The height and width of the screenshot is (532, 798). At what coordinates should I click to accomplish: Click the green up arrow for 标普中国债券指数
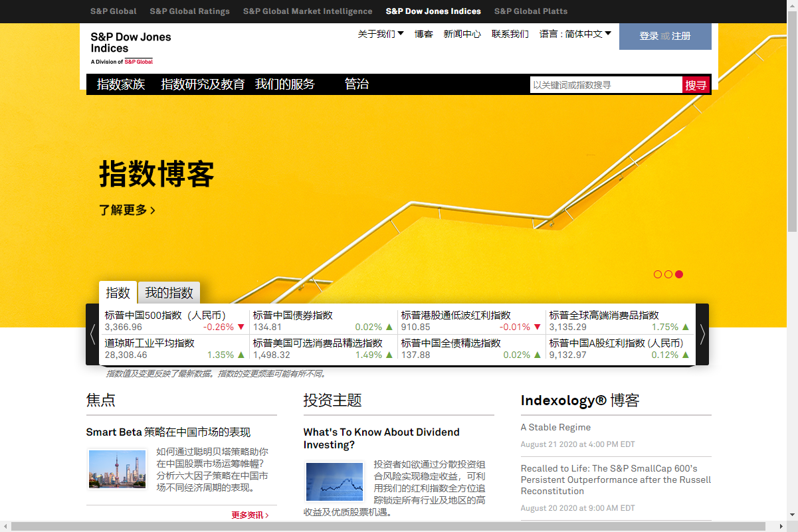coord(389,327)
